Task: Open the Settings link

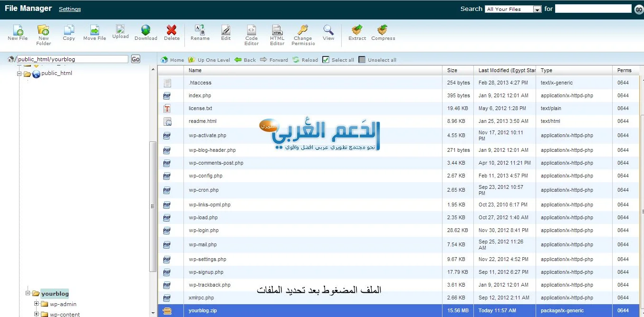Action: coord(70,9)
